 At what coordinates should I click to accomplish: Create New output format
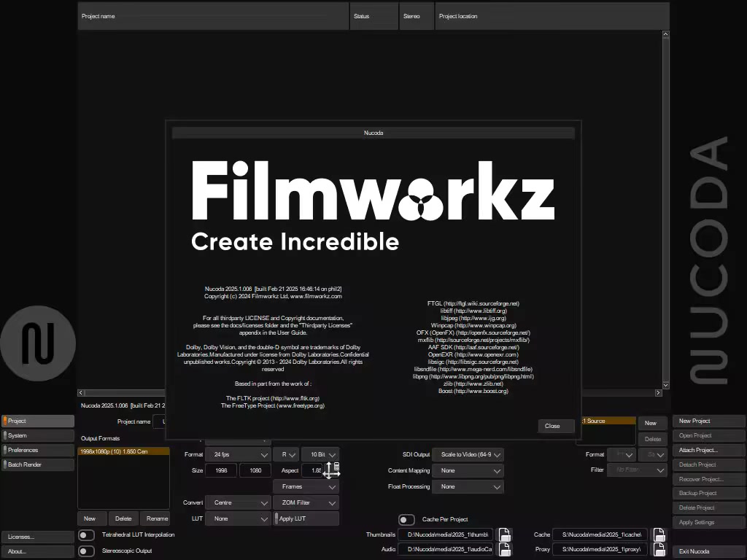tap(93, 518)
